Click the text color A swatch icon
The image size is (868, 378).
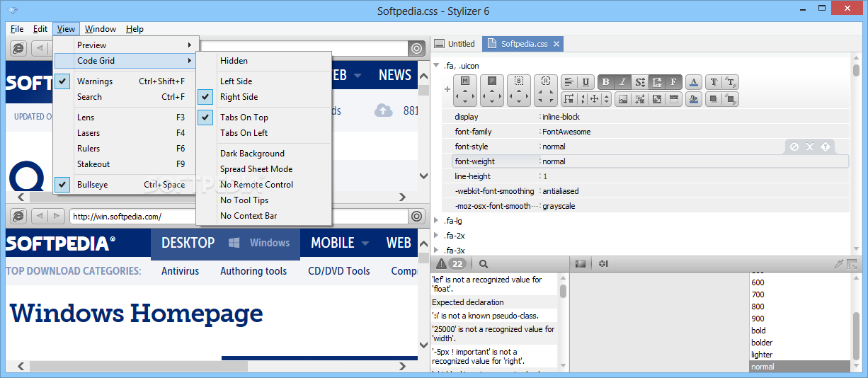point(694,82)
